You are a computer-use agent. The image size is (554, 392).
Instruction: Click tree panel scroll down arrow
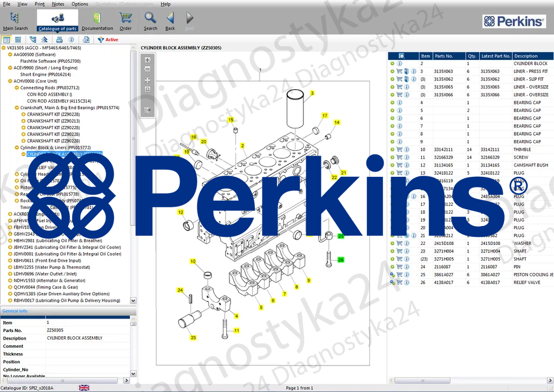pos(133,301)
